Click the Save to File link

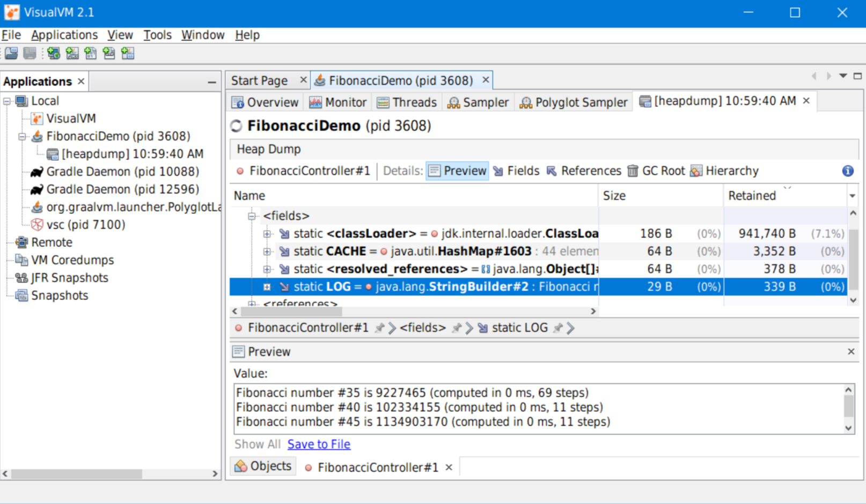(319, 444)
